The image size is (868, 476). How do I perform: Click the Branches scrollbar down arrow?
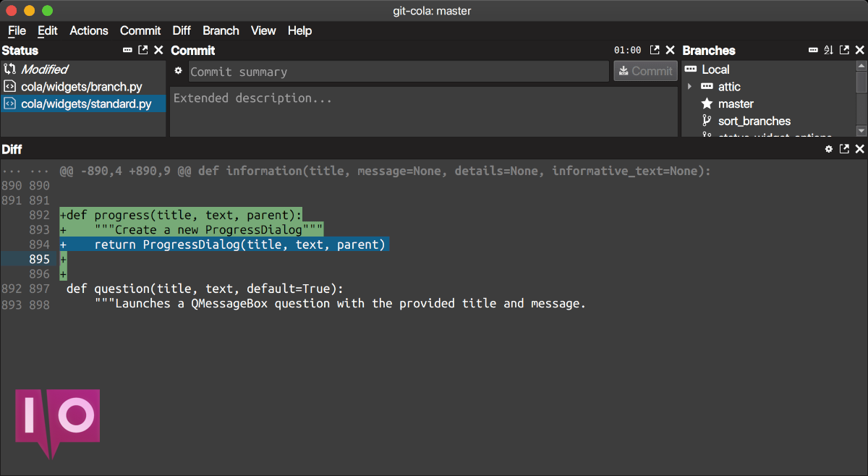click(x=861, y=131)
